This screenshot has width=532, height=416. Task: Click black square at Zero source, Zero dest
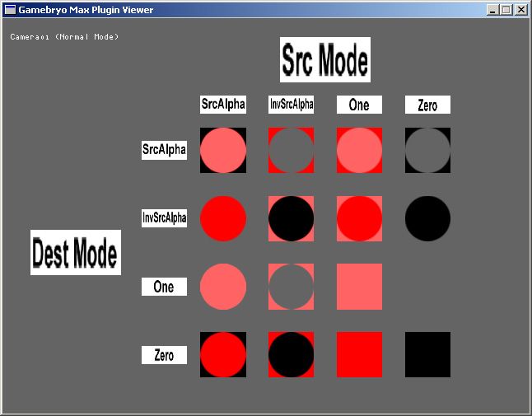pos(428,354)
